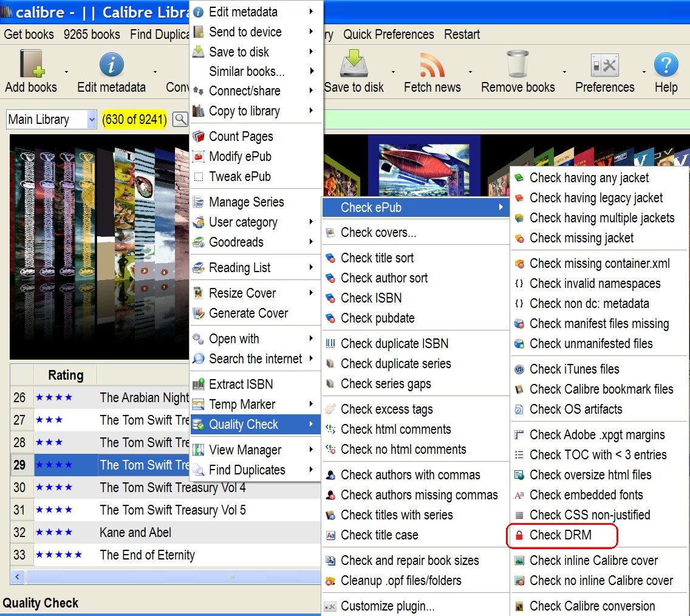690x616 pixels.
Task: Choose Find Duplicates in the context menu
Action: click(255, 470)
